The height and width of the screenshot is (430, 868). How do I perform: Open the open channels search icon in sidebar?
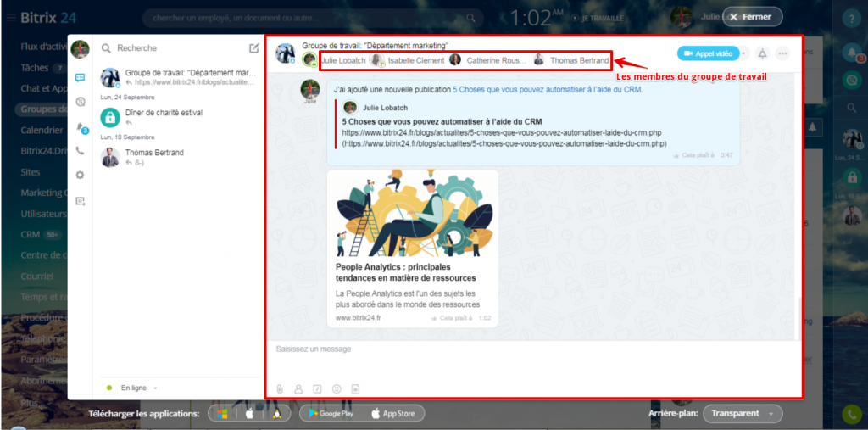(81, 102)
